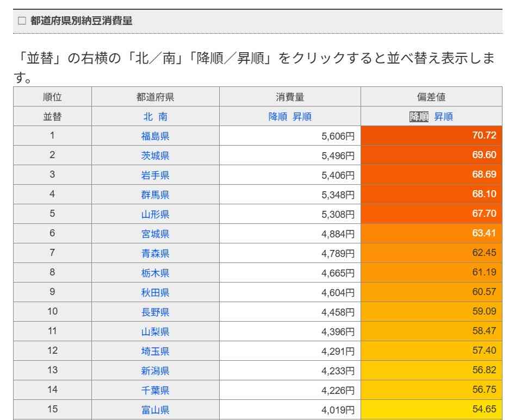Click the 都道府県 column header
Image resolution: width=515 pixels, height=420 pixels.
[x=156, y=97]
